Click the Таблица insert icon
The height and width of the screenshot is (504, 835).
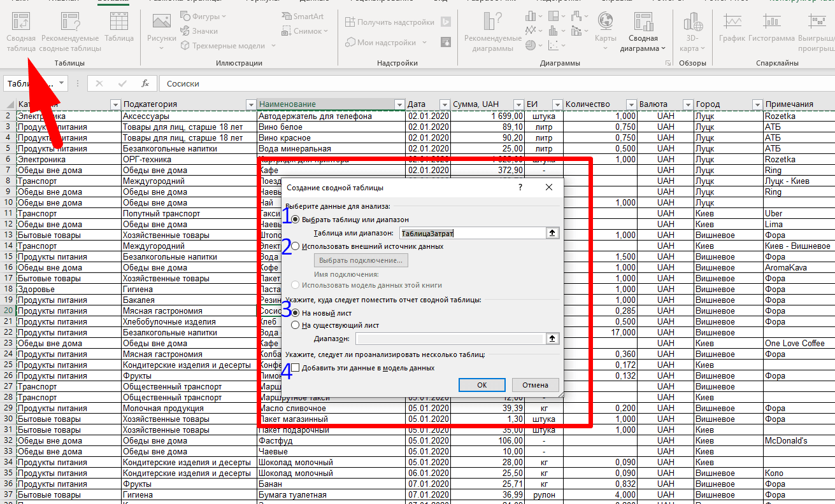pos(119,28)
